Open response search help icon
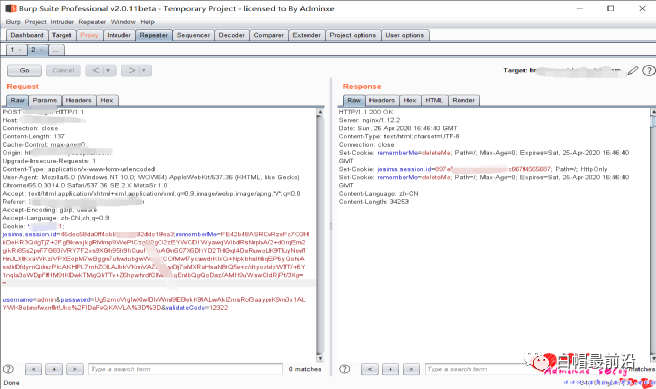Viewport: 656px width, 389px height. [x=345, y=369]
